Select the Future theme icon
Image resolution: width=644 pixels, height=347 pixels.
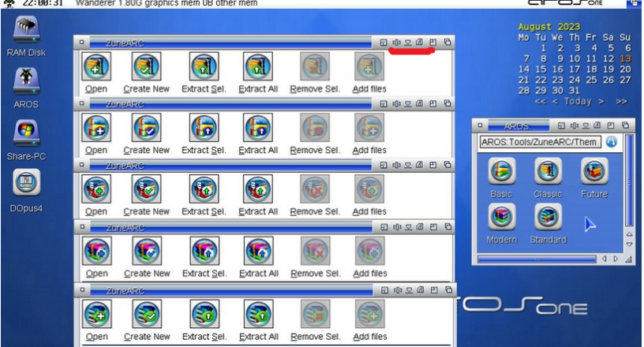[594, 170]
